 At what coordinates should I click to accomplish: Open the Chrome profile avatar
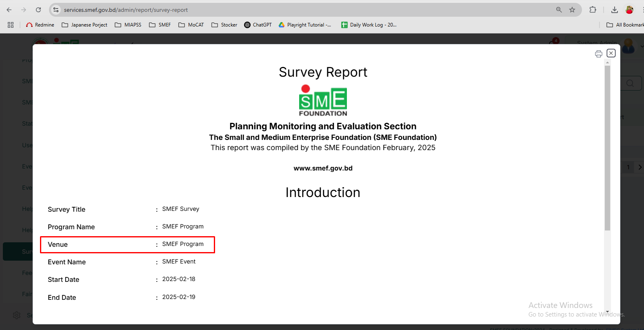point(629,10)
